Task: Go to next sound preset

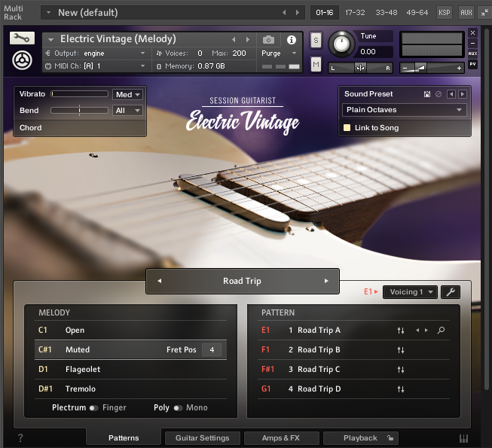Action: (x=463, y=94)
